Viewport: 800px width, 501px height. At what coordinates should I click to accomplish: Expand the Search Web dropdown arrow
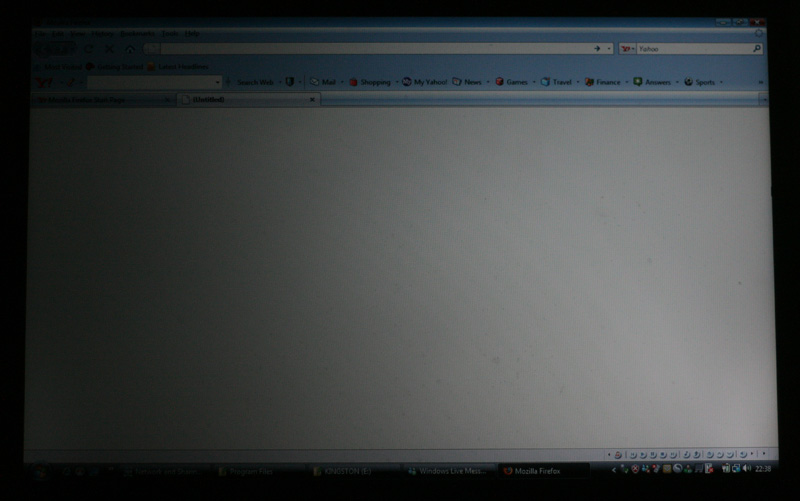pos(280,82)
